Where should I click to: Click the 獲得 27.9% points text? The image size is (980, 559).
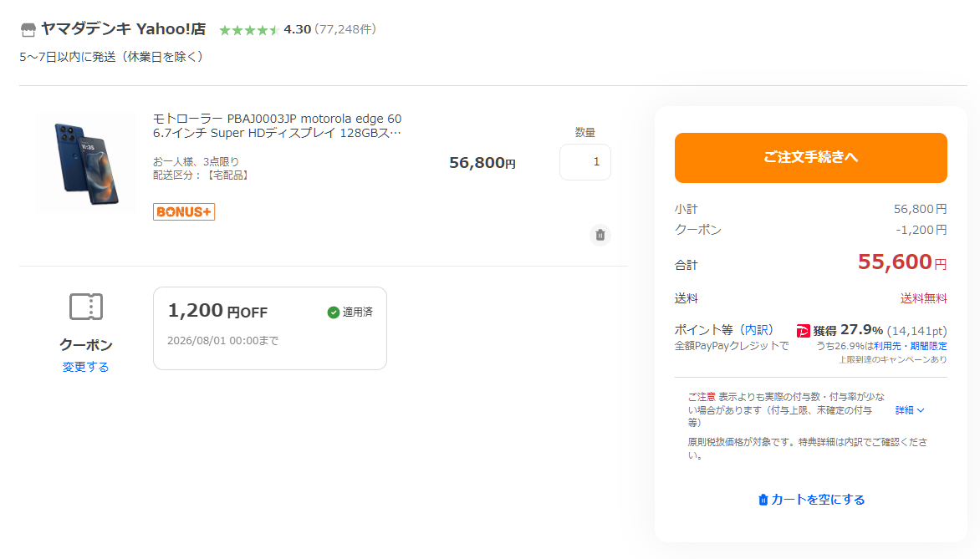848,330
